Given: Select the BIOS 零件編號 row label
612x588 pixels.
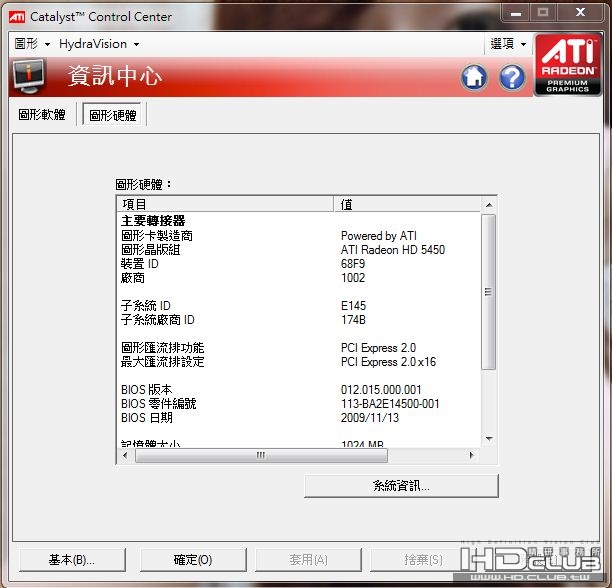Looking at the screenshot, I should point(159,403).
